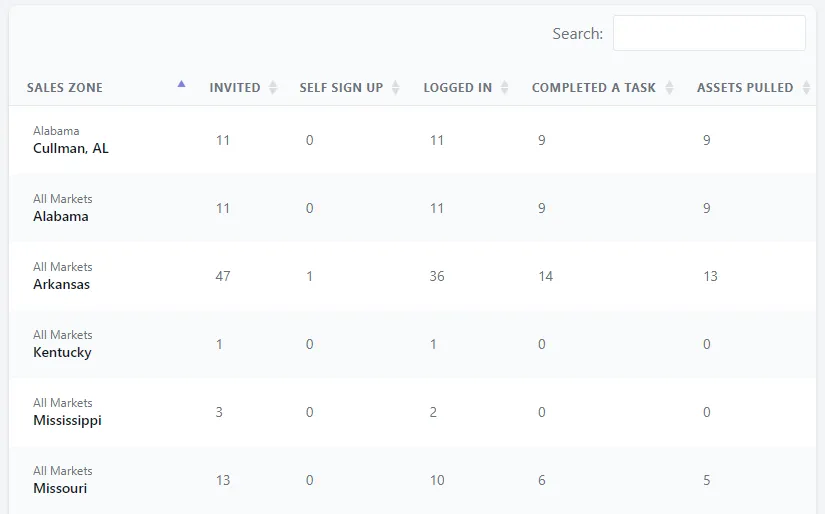Open the Alabama sales zone row
825x514 pixels.
(61, 216)
